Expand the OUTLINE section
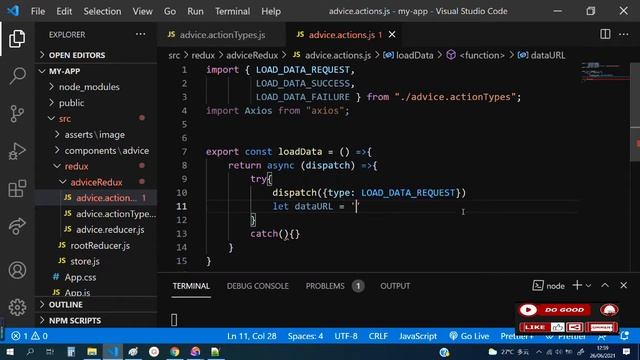 coord(65,304)
